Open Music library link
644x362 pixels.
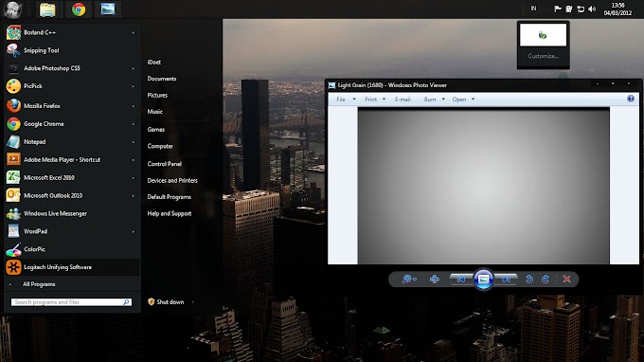(154, 112)
